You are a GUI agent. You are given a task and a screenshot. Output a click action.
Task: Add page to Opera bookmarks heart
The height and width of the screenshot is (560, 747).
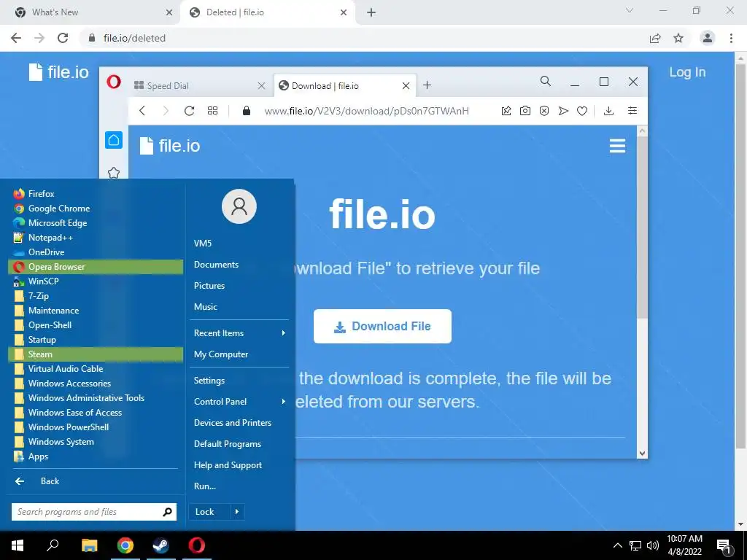click(582, 111)
